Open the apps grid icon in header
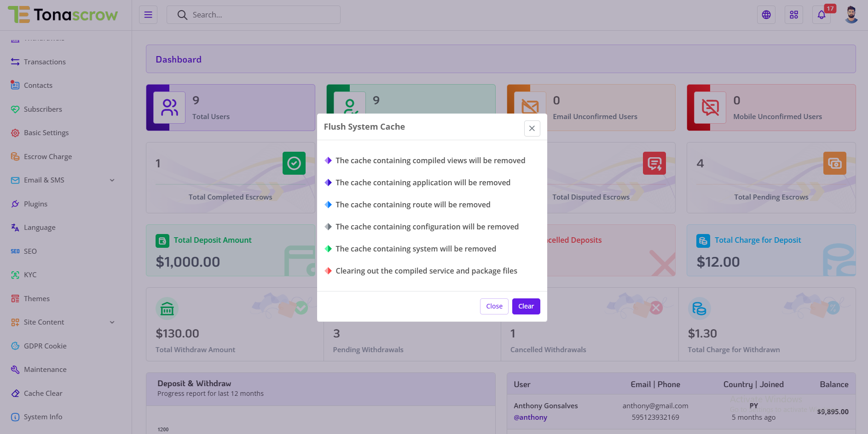 tap(794, 15)
